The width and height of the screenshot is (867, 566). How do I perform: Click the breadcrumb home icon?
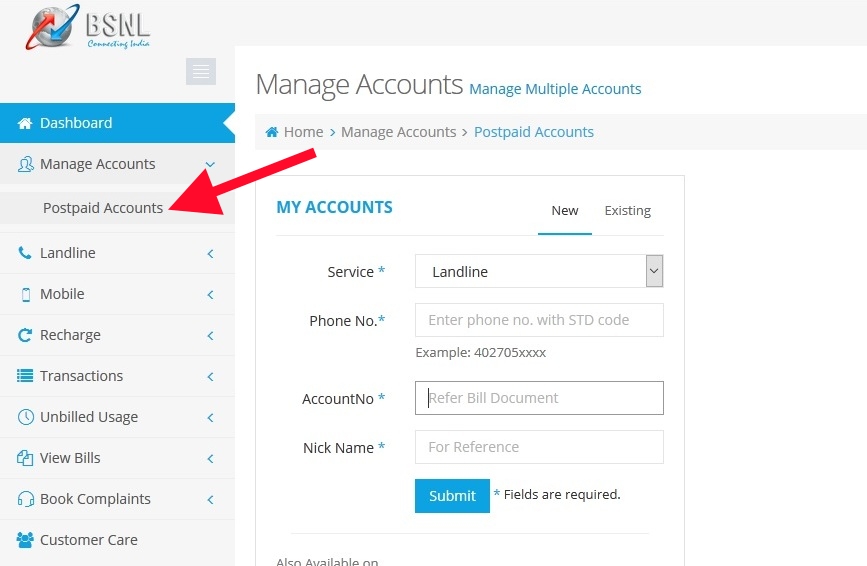271,132
